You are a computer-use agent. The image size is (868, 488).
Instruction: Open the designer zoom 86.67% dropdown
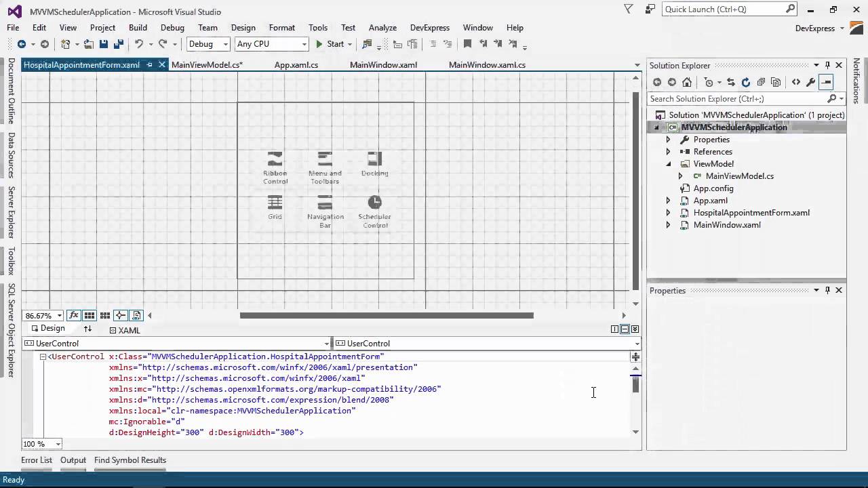60,316
